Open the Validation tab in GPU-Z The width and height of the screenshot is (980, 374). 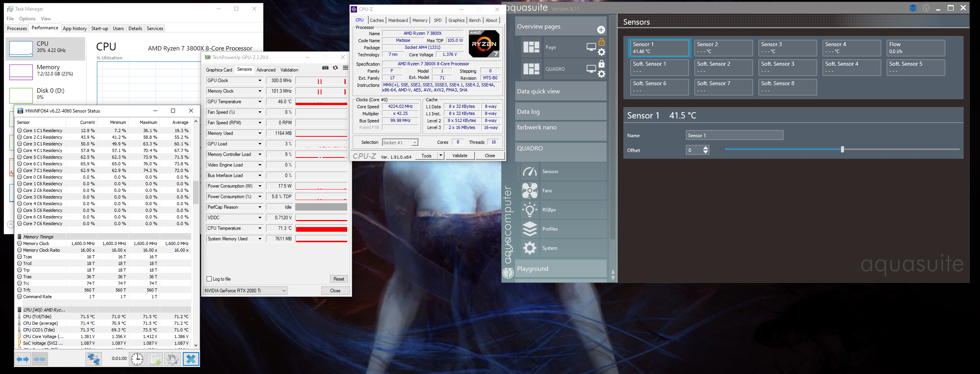(289, 70)
